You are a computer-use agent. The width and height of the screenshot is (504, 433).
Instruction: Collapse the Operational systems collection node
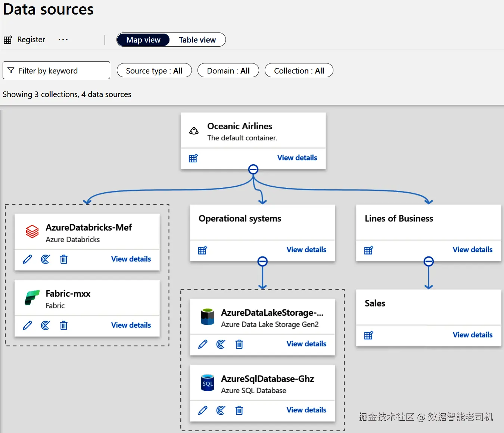click(262, 261)
